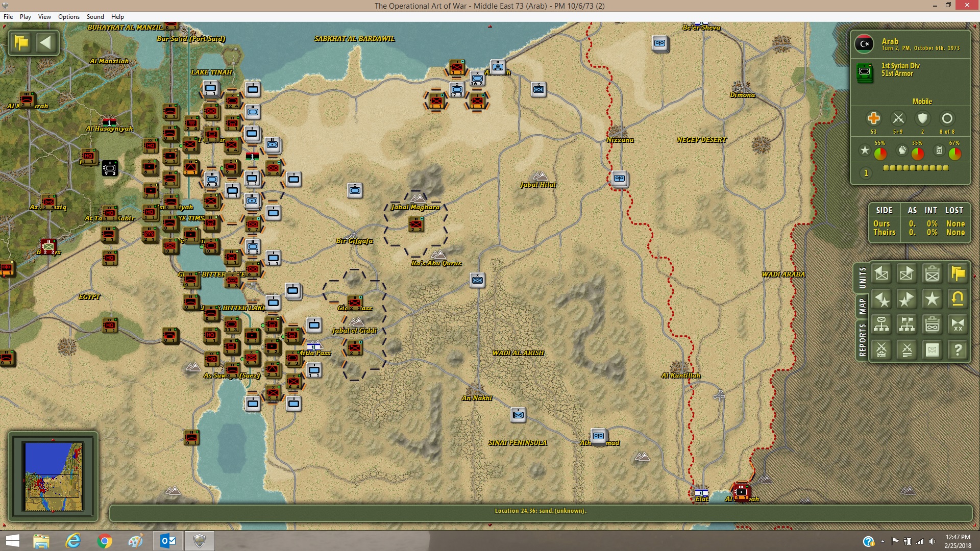Click the minimap overview thumbnail
980x551 pixels.
pos(53,477)
